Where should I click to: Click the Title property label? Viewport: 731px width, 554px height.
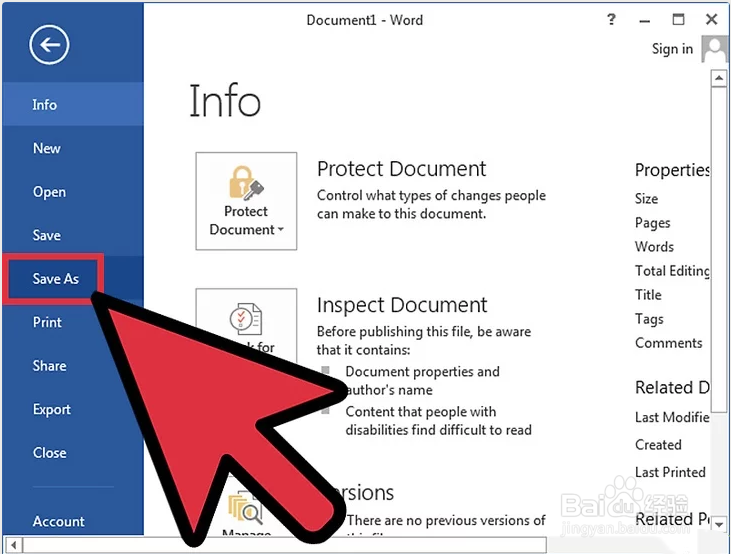click(648, 295)
